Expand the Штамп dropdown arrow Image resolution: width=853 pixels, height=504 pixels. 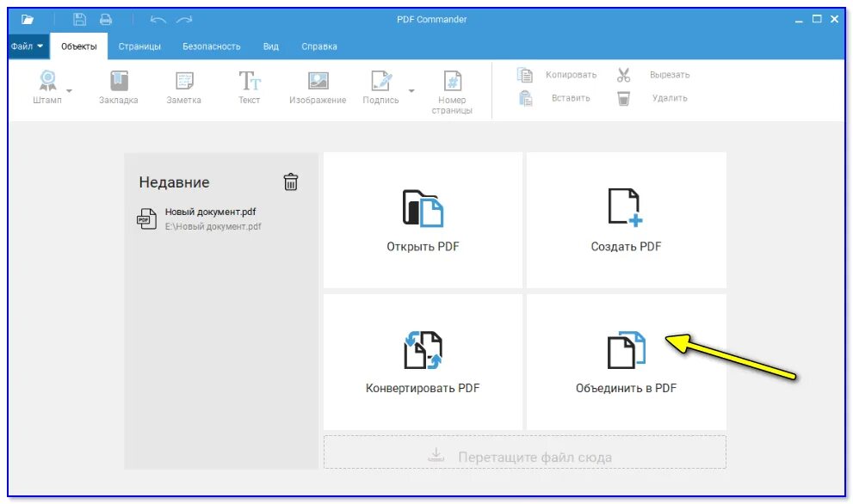(x=69, y=90)
